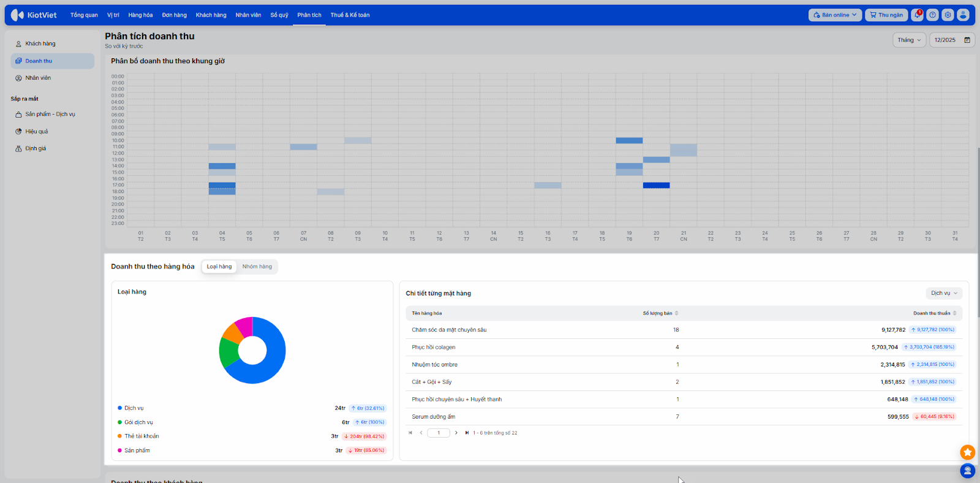The image size is (980, 483).
Task: Expand the Tháng period dropdown
Action: pos(909,40)
